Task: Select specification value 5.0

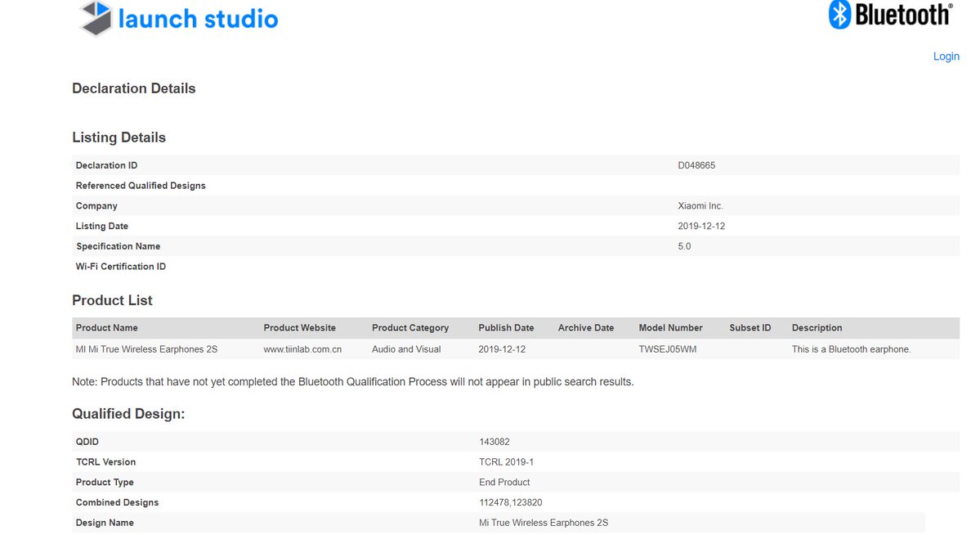Action: 684,246
